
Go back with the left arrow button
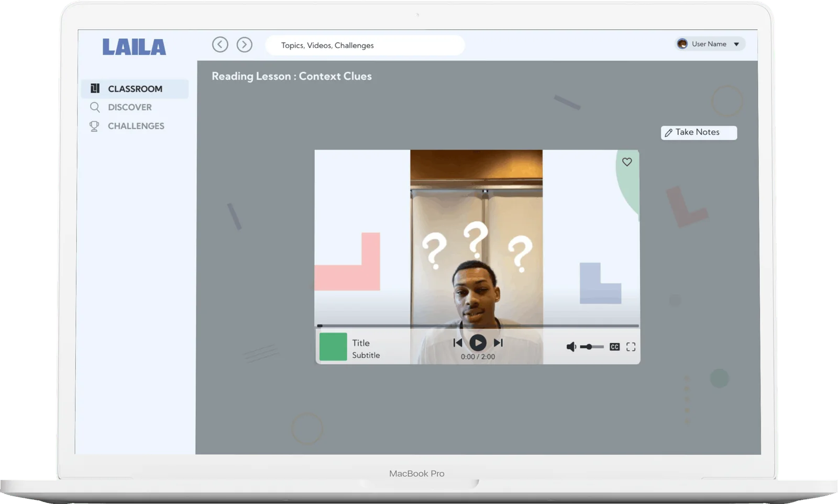[220, 44]
